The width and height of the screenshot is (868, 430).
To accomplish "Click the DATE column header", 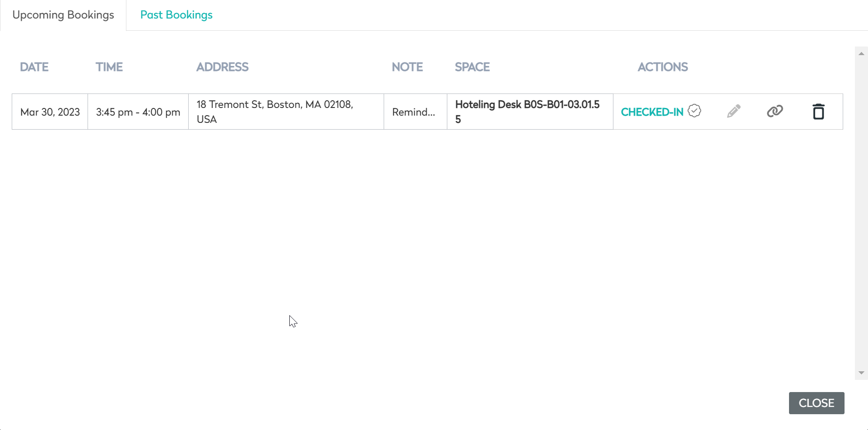I will [x=34, y=67].
